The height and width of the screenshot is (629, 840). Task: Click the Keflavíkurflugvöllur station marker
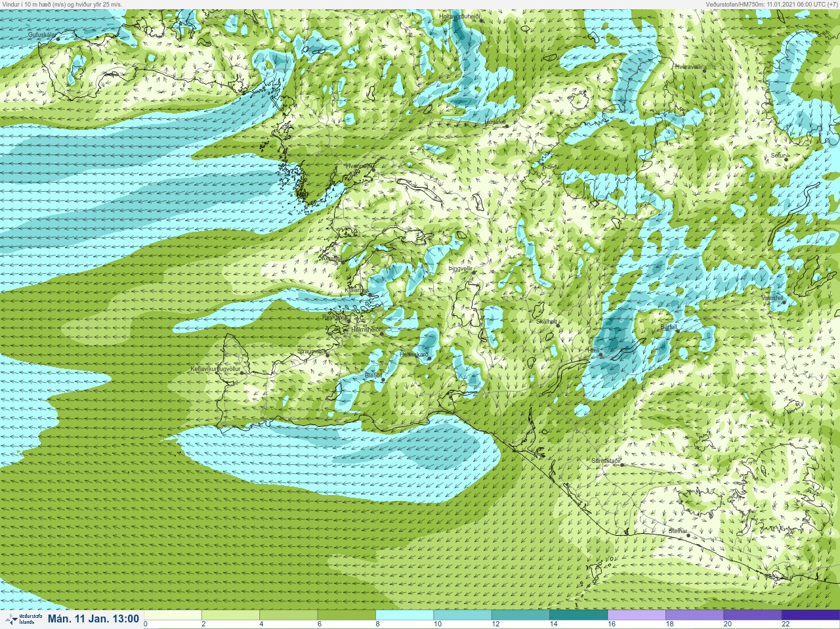[x=241, y=373]
